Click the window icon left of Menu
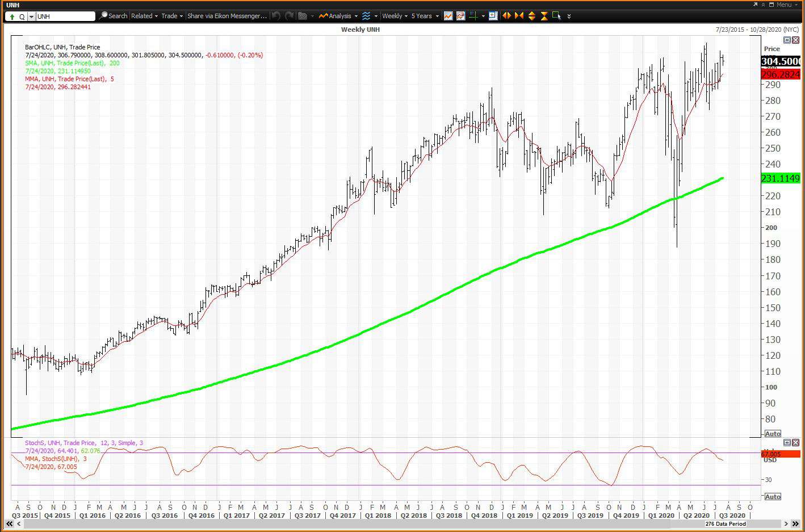Viewport: 805px width, 532px height. point(772,5)
